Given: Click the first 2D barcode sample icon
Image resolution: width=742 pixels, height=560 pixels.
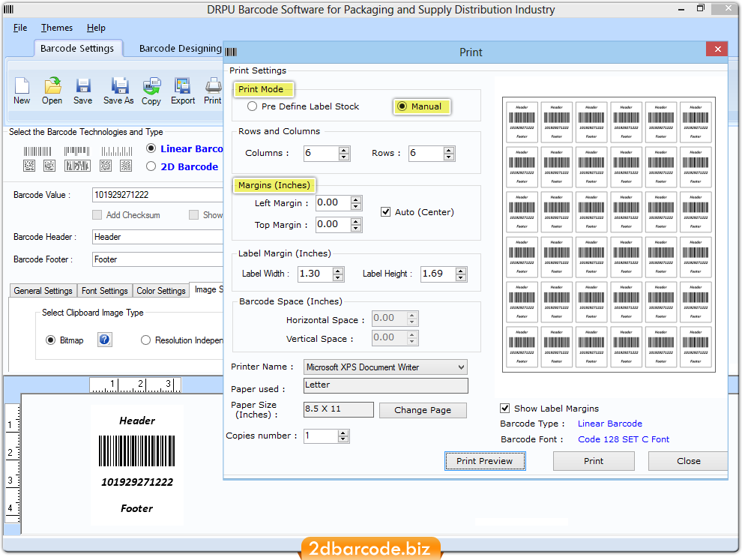Looking at the screenshot, I should (x=29, y=166).
